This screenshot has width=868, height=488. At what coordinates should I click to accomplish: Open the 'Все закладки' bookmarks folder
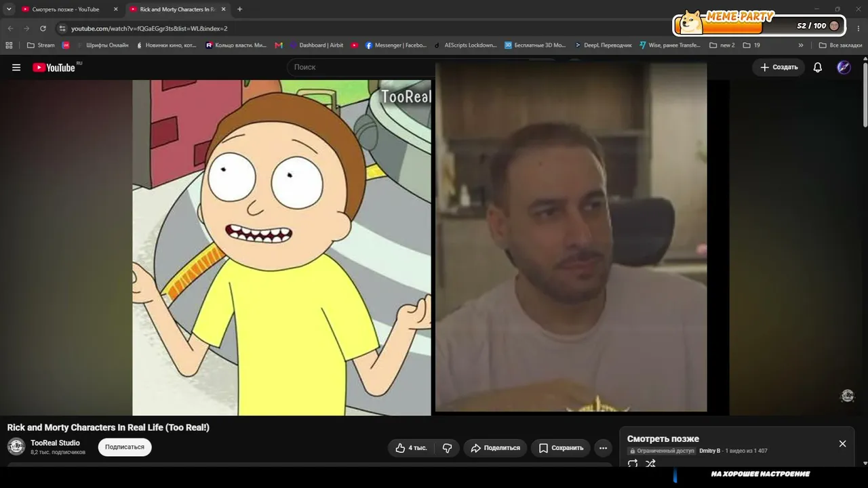point(841,45)
